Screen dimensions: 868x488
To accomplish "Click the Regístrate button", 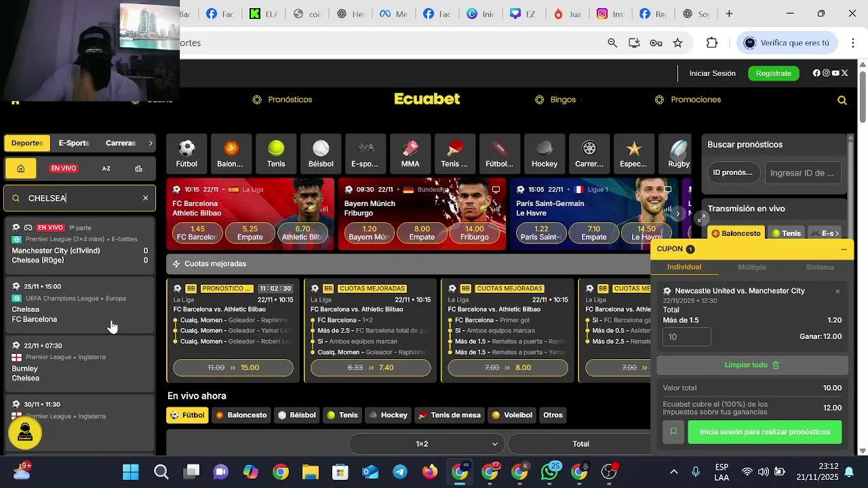I will click(774, 73).
